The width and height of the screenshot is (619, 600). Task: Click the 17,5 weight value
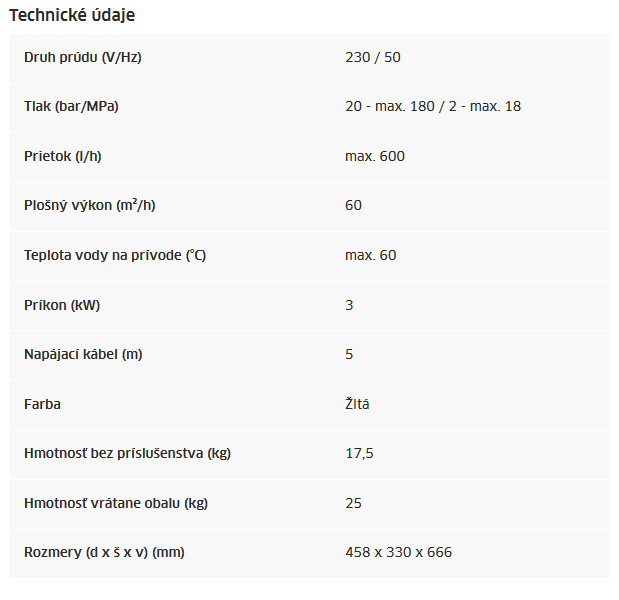[x=359, y=454]
